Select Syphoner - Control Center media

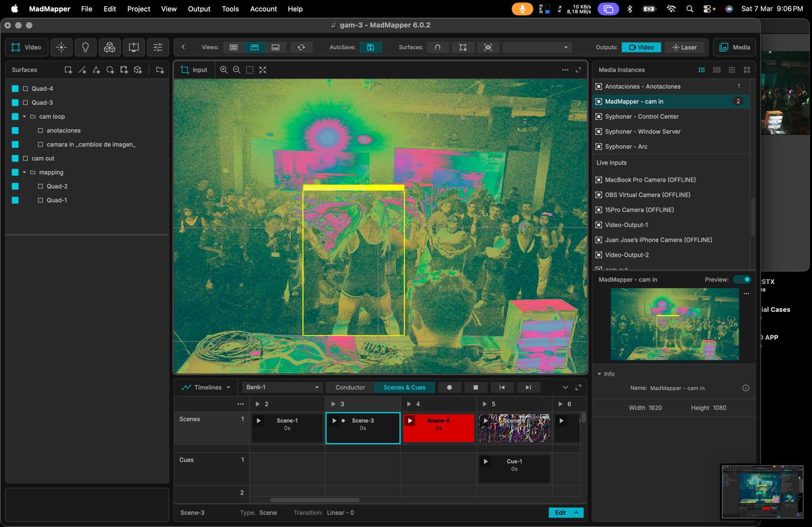(x=670, y=117)
